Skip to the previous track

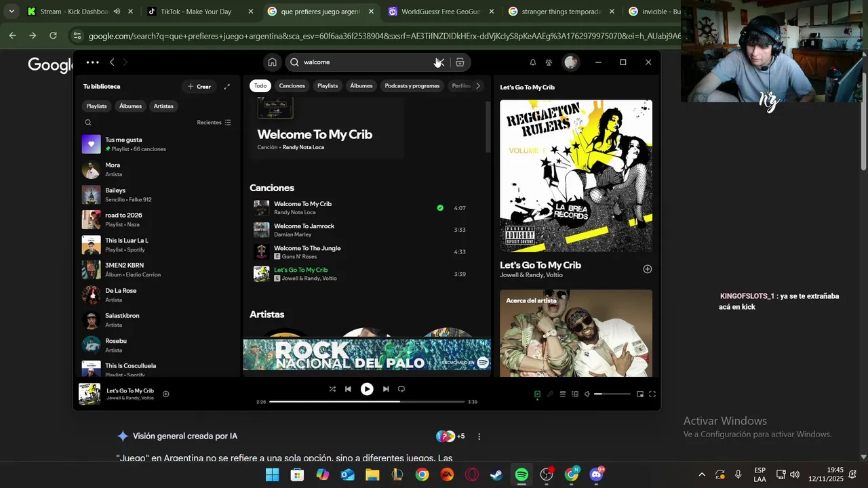(x=348, y=389)
